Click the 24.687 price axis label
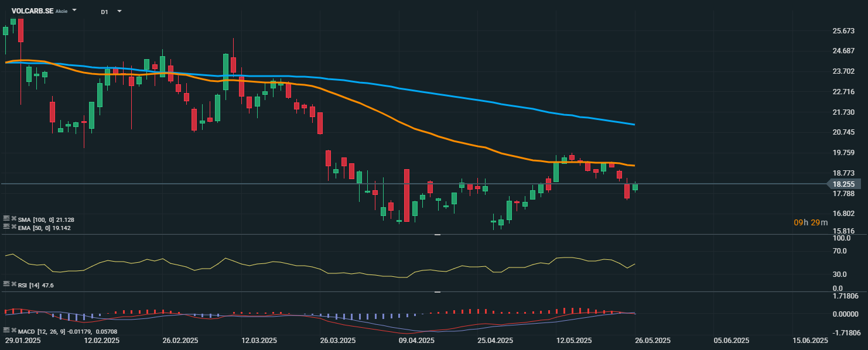Screen dimensions: 868x350 coord(843,51)
